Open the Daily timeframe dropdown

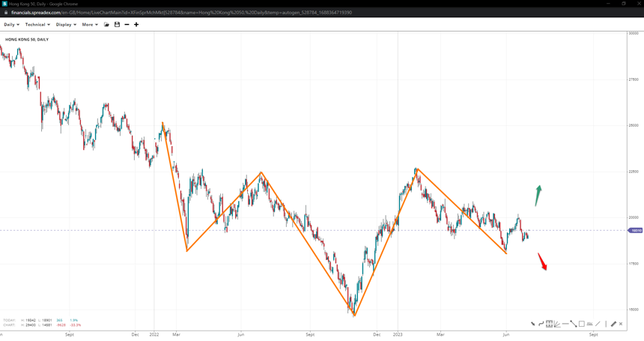click(11, 25)
